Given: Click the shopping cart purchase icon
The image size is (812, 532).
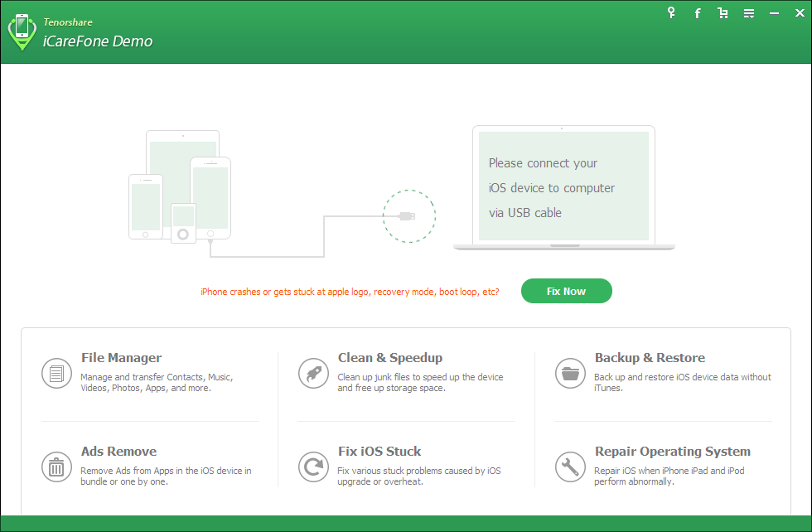Looking at the screenshot, I should tap(723, 13).
